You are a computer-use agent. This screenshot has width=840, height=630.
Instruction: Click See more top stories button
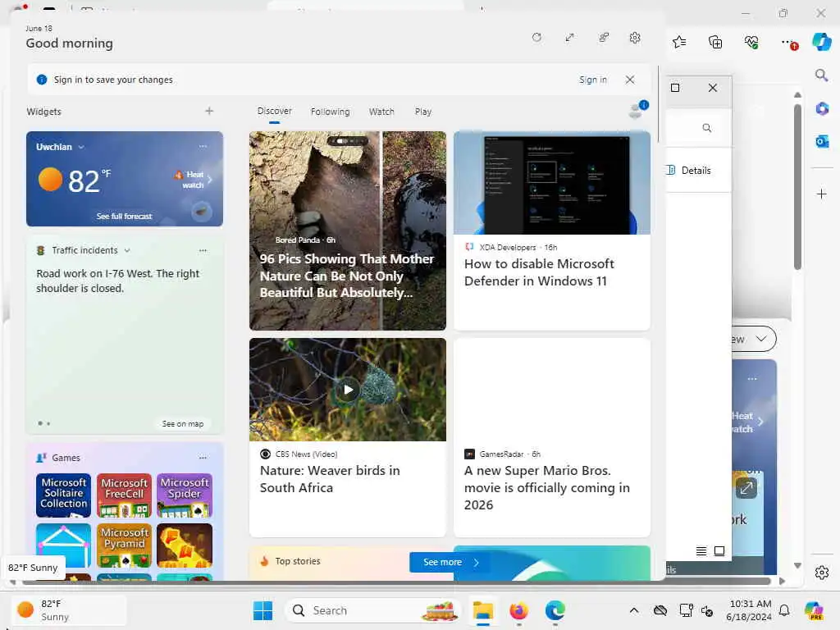(449, 562)
